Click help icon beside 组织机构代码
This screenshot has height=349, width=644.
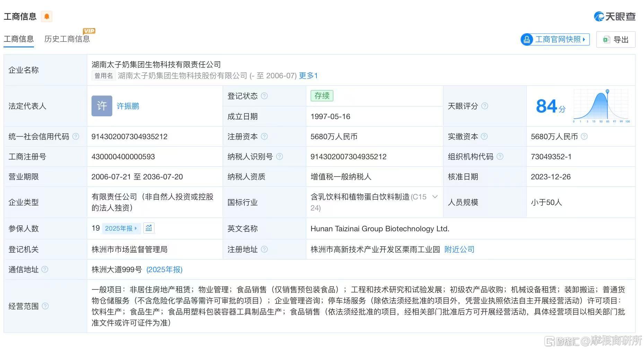tap(500, 156)
